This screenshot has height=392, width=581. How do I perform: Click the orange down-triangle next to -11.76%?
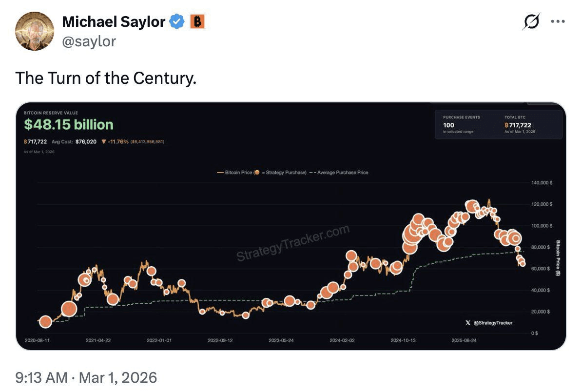104,142
